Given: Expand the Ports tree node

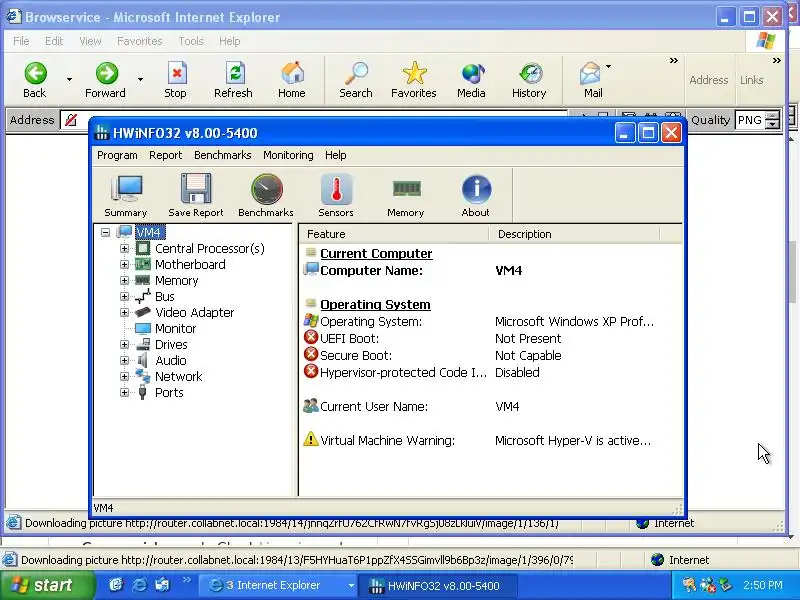Looking at the screenshot, I should tap(124, 392).
